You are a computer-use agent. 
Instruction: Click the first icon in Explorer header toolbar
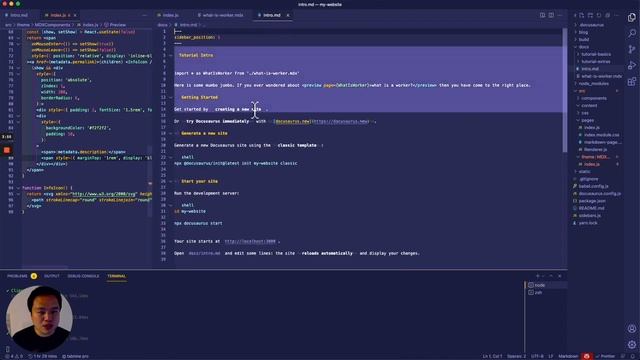click(x=582, y=16)
